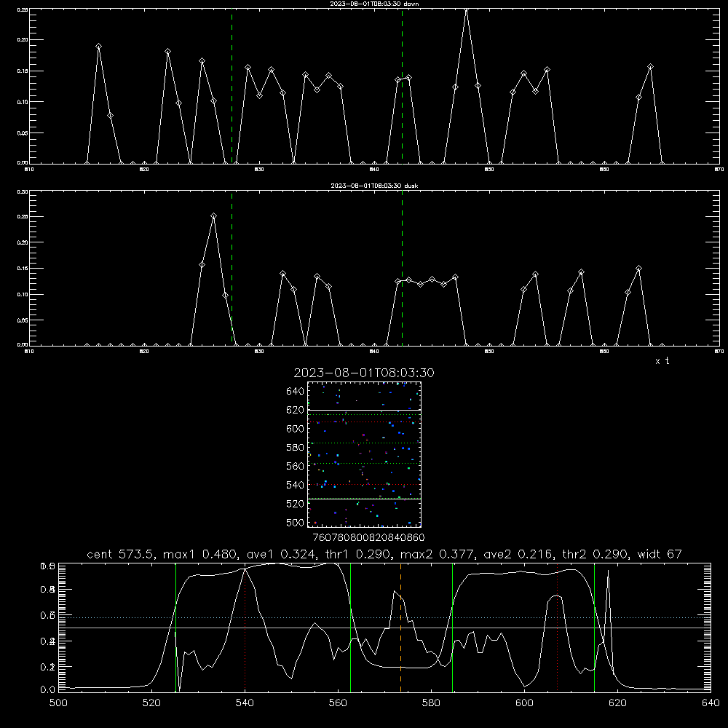
Task: Click the "640" y-axis label of scatter image
Action: pyautogui.click(x=296, y=392)
